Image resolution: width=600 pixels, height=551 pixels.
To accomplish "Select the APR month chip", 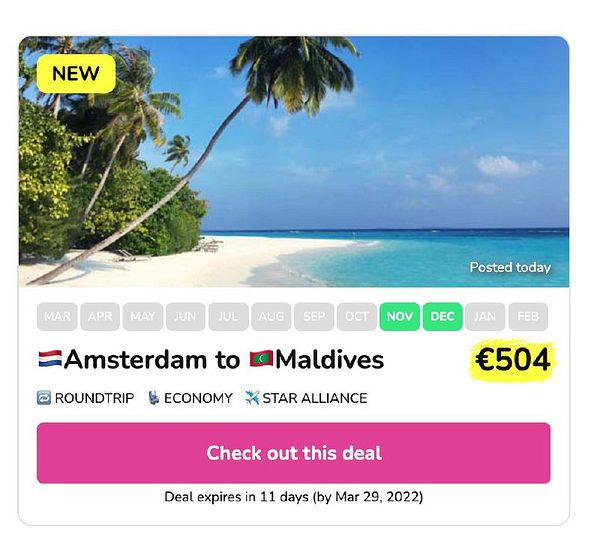I will pos(100,317).
